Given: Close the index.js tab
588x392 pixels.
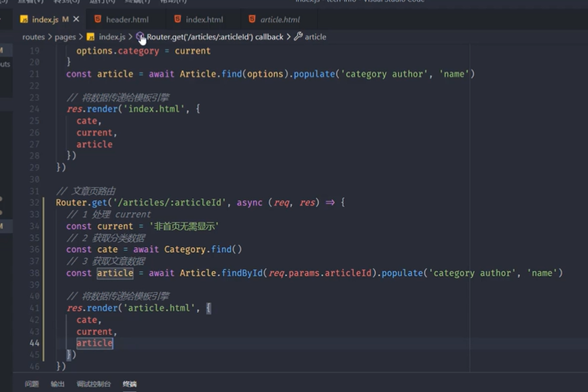Looking at the screenshot, I should point(76,19).
